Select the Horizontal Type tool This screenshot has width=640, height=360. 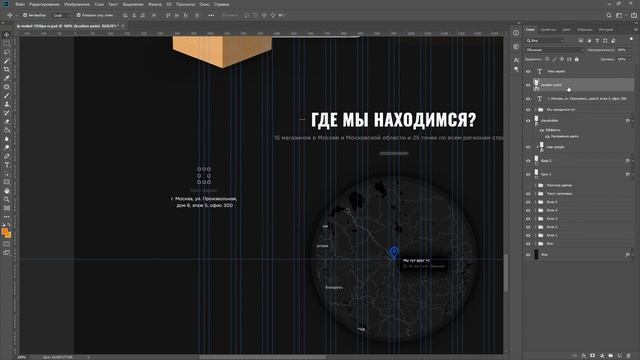click(x=7, y=164)
